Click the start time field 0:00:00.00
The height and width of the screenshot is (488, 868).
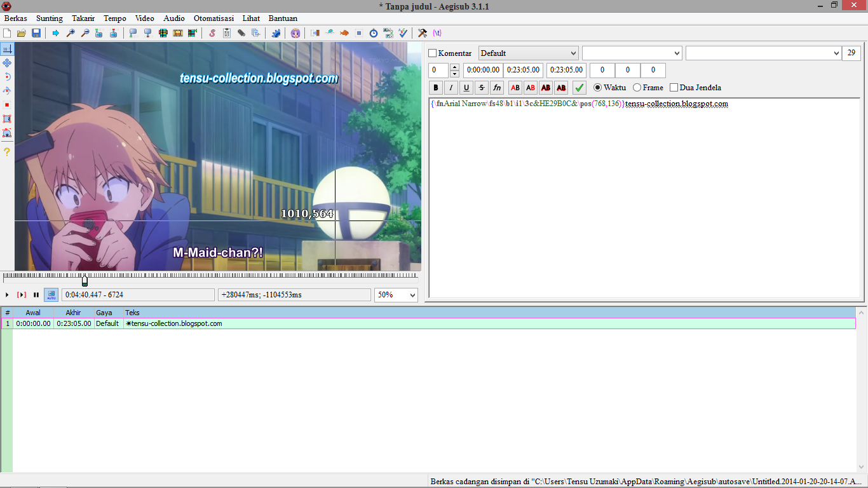click(x=483, y=71)
